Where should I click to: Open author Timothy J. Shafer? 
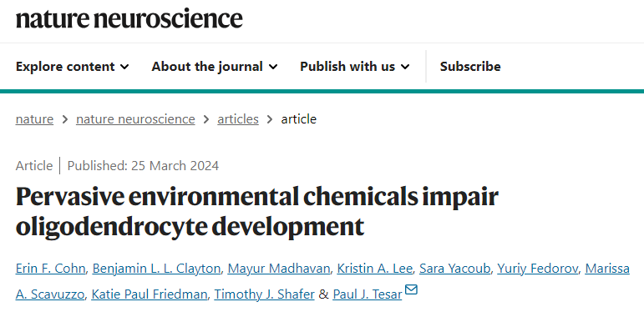(265, 294)
